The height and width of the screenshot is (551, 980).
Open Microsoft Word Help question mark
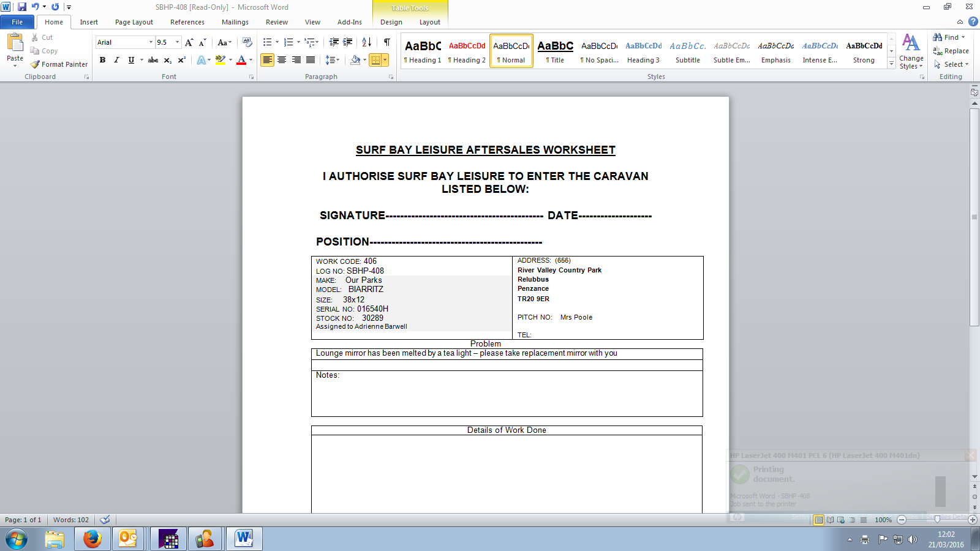click(x=973, y=22)
